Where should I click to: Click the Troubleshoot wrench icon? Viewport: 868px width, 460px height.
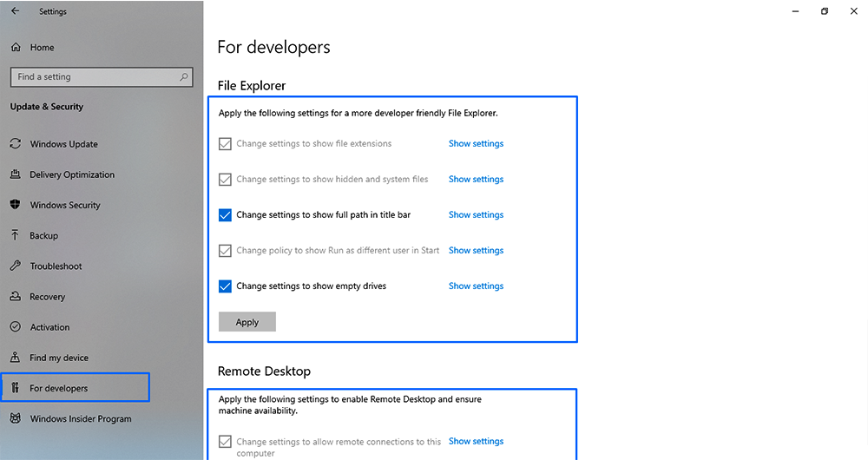click(x=16, y=265)
